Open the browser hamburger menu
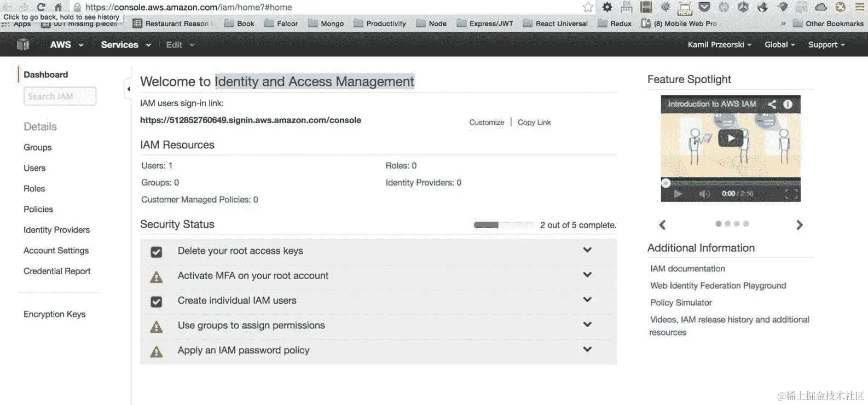868x405 pixels. click(859, 7)
